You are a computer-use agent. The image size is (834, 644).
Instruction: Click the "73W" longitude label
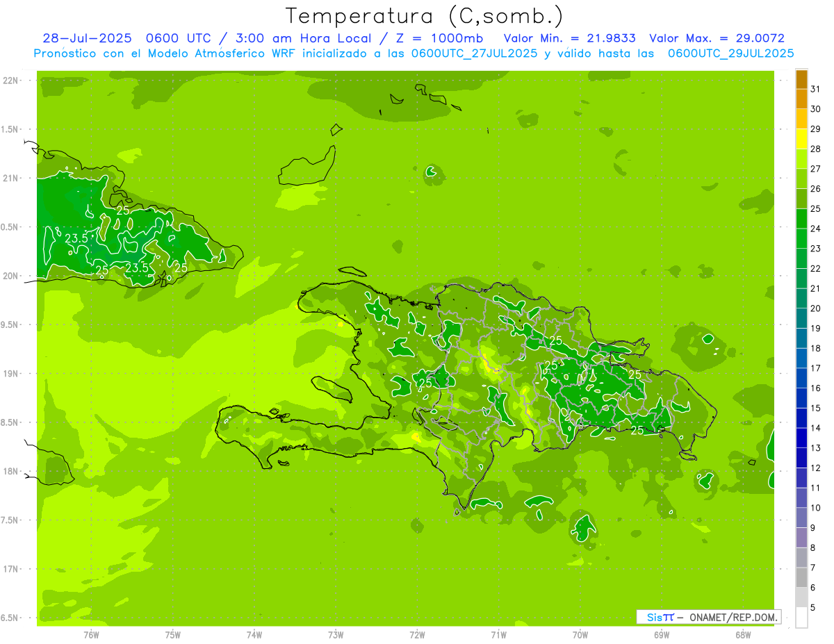coord(336,635)
